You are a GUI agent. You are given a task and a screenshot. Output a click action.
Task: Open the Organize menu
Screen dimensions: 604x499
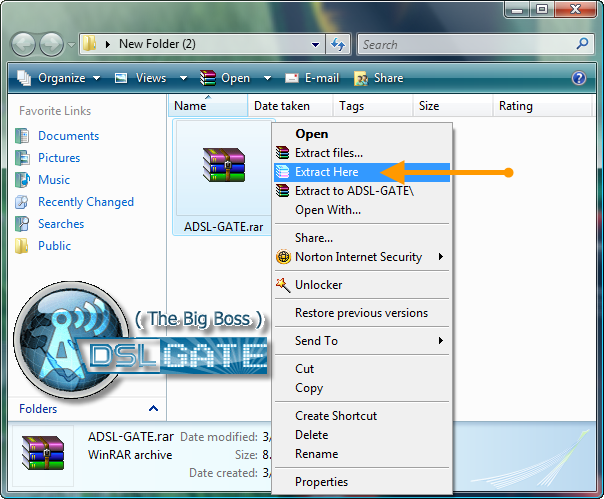(59, 78)
